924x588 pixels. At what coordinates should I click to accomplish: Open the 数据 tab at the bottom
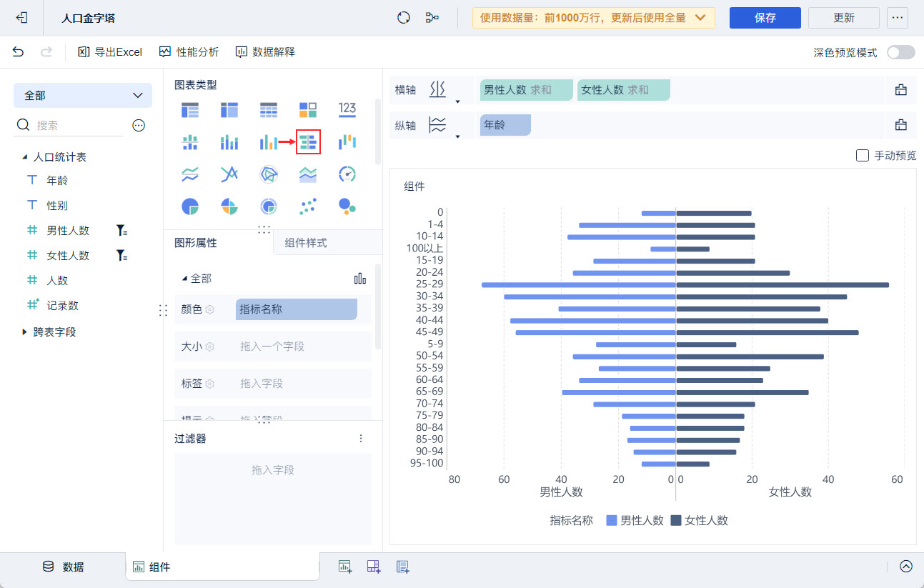pyautogui.click(x=64, y=567)
